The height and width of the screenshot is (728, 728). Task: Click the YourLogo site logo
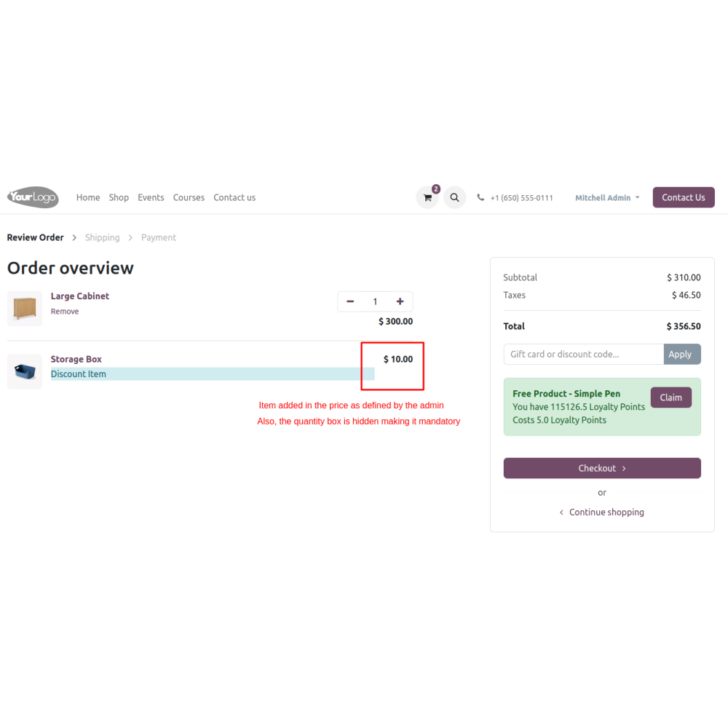pos(33,197)
